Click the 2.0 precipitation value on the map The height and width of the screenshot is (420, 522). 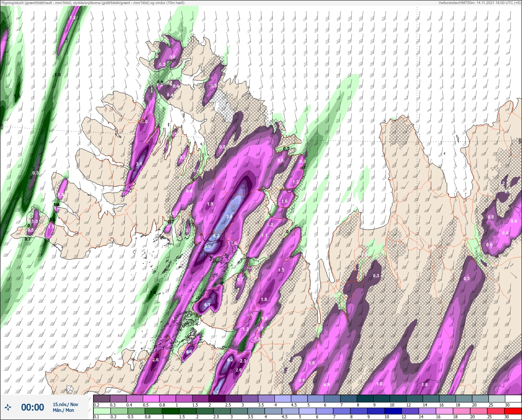tap(144, 122)
